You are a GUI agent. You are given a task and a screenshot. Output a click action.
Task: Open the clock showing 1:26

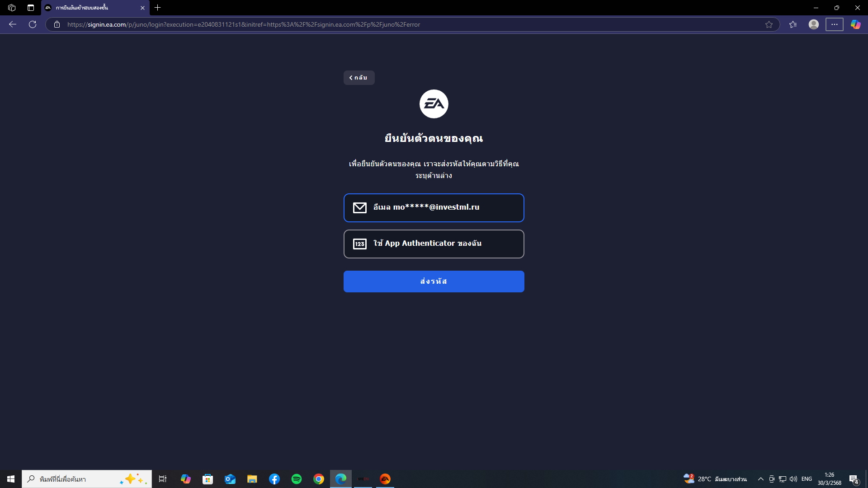click(830, 479)
